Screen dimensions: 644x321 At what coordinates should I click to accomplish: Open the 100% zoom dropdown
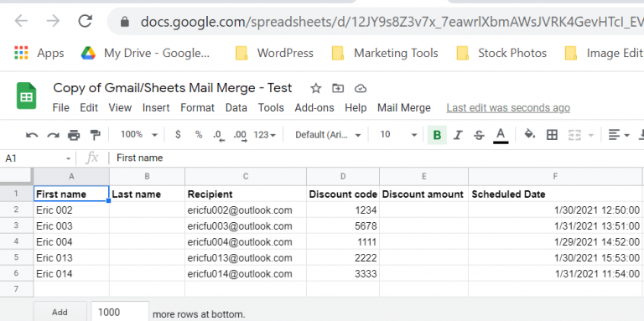(x=139, y=135)
